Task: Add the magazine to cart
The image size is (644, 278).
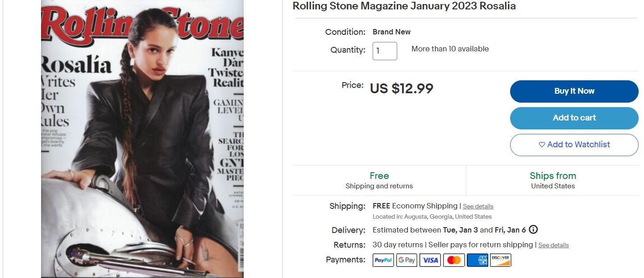Action: tap(574, 118)
